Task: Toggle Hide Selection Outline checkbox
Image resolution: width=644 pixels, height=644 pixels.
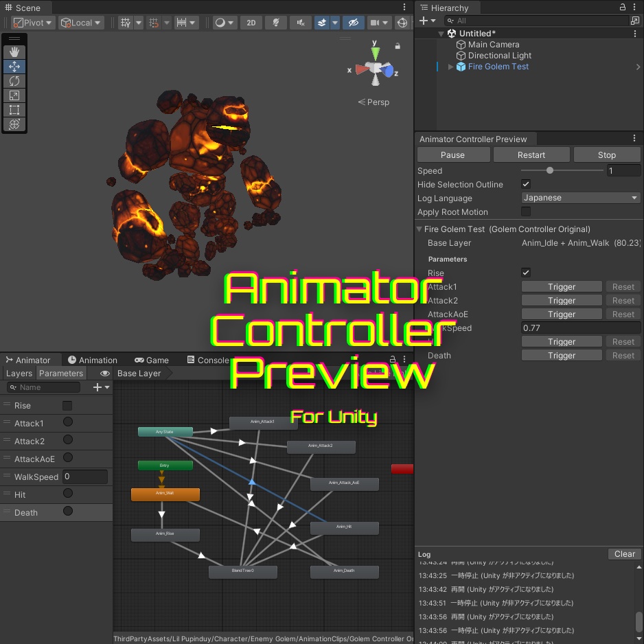Action: 526,184
